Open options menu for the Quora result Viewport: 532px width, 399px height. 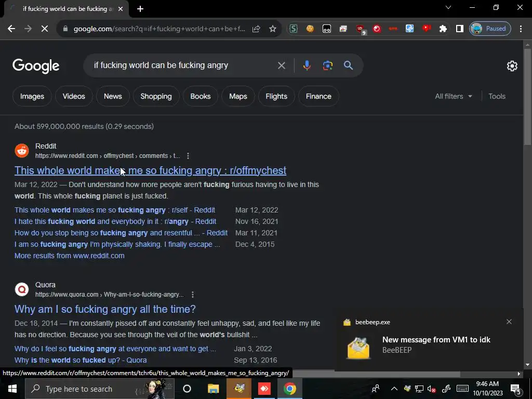193,295
